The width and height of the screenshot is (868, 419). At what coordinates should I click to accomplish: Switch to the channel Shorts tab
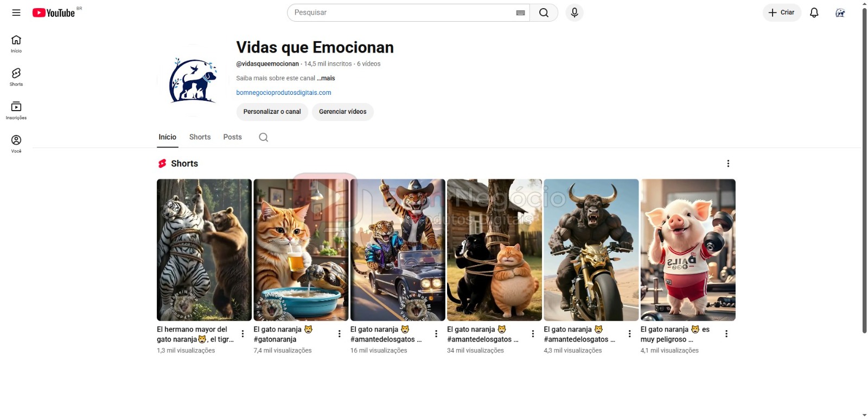(x=200, y=137)
